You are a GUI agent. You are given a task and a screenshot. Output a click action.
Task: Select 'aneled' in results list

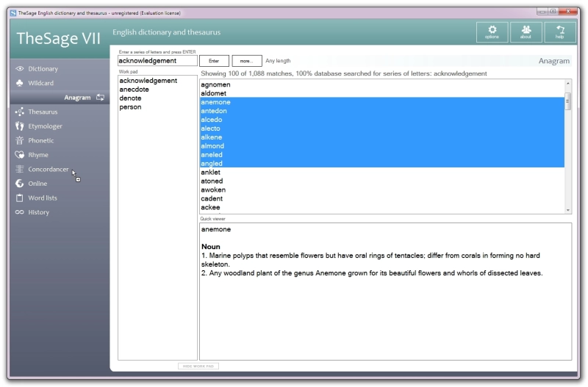pyautogui.click(x=382, y=155)
